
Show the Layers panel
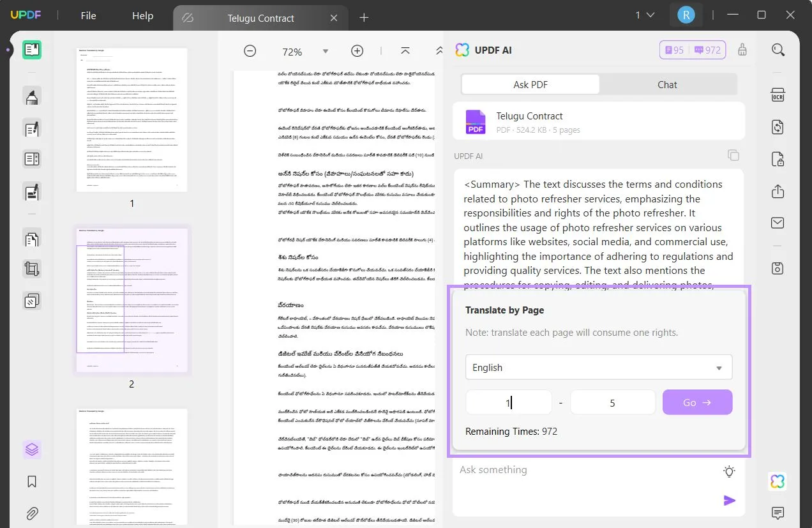32,450
